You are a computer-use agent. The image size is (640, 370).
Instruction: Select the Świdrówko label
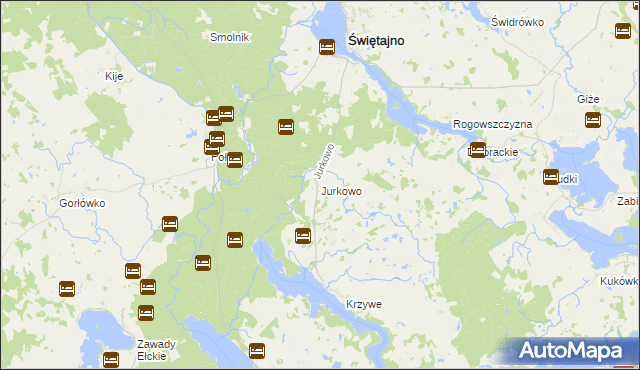pos(517,22)
